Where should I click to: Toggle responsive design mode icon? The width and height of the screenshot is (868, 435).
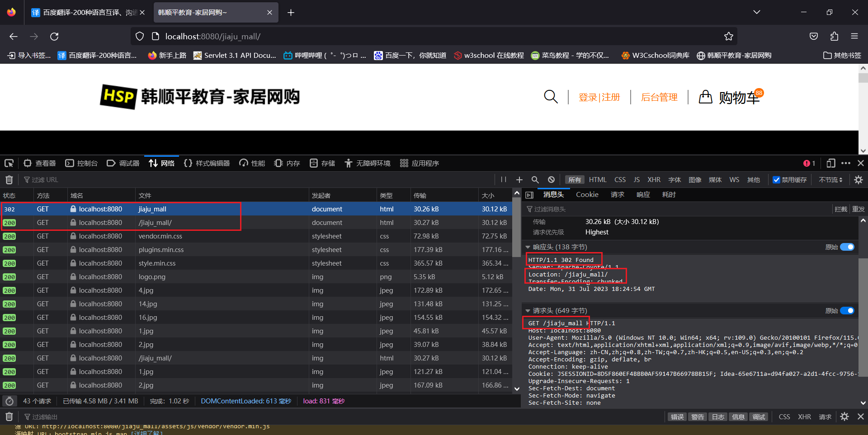click(x=830, y=163)
